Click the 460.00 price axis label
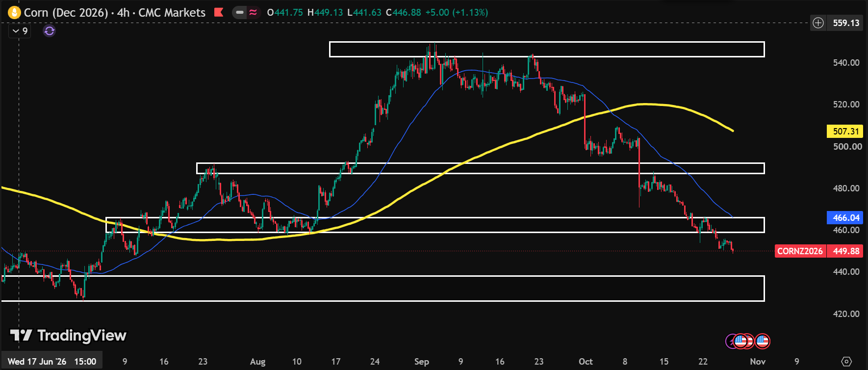This screenshot has height=370, width=868. [846, 230]
